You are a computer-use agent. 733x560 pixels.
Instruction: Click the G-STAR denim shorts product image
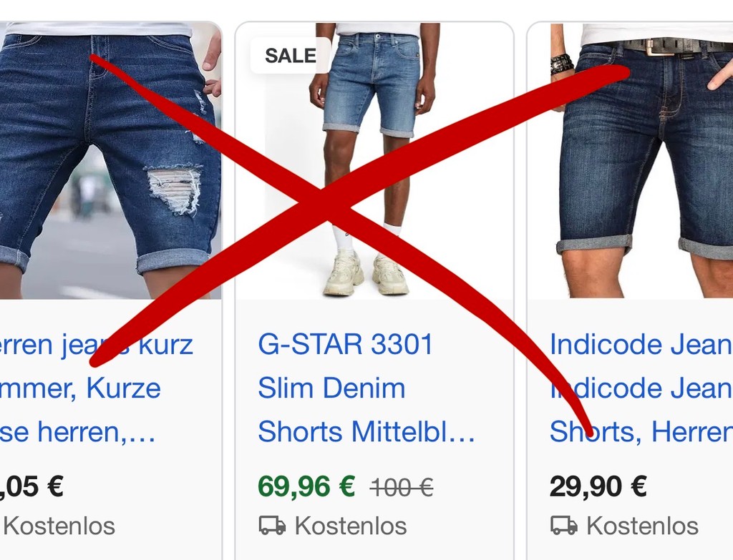pos(374,160)
